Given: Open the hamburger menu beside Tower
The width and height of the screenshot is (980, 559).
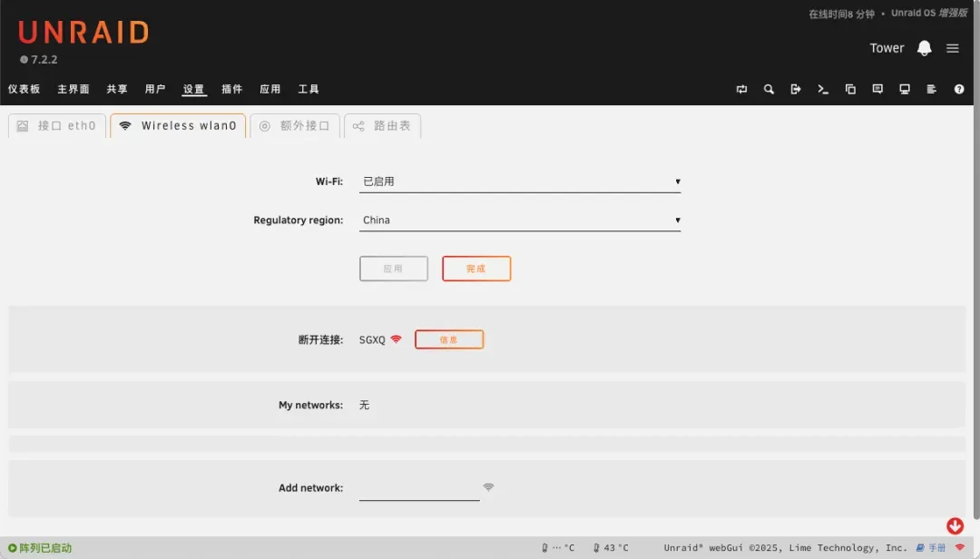Looking at the screenshot, I should point(953,48).
